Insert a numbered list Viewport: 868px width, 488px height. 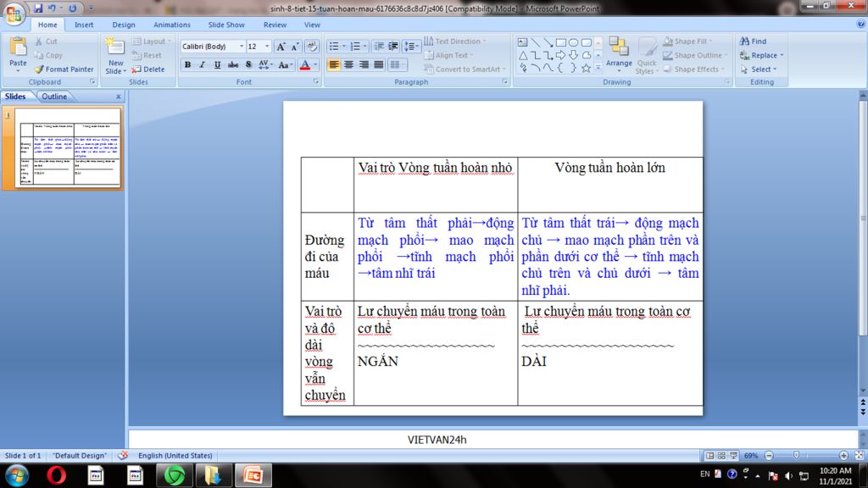click(355, 47)
